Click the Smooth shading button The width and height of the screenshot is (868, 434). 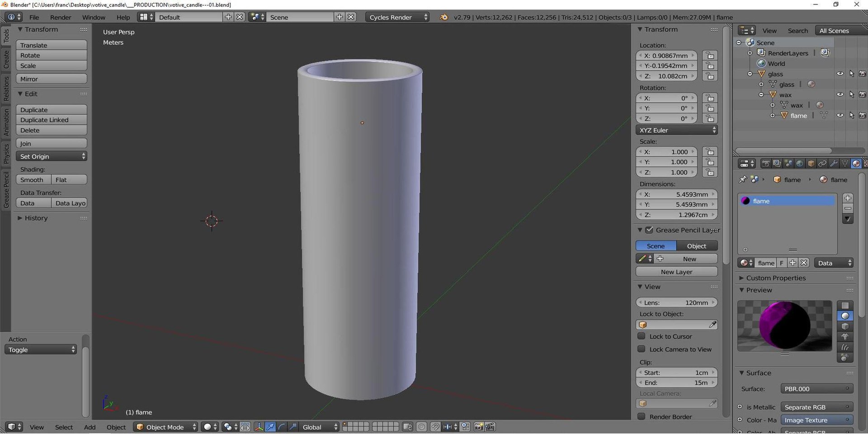(x=33, y=179)
